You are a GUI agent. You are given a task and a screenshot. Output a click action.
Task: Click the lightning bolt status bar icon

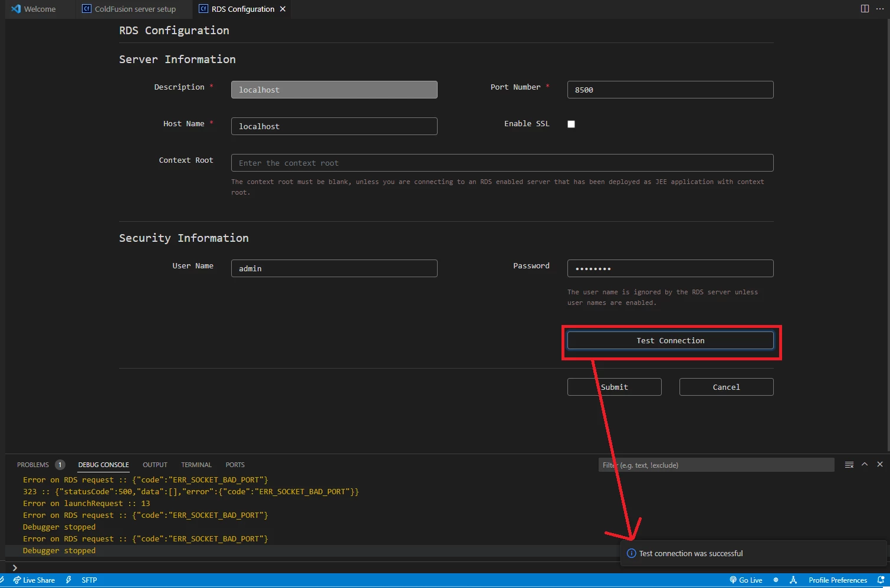tap(68, 580)
